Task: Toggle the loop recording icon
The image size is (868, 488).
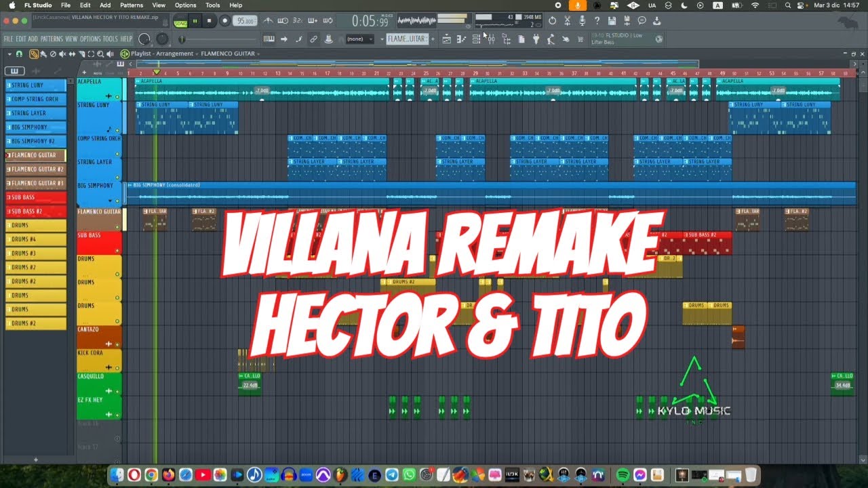Action: point(328,20)
